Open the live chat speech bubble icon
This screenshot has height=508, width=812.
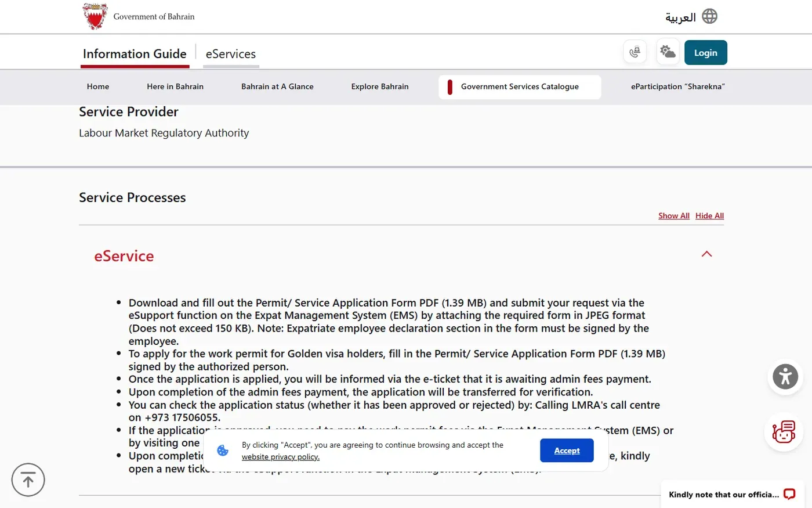[789, 494]
